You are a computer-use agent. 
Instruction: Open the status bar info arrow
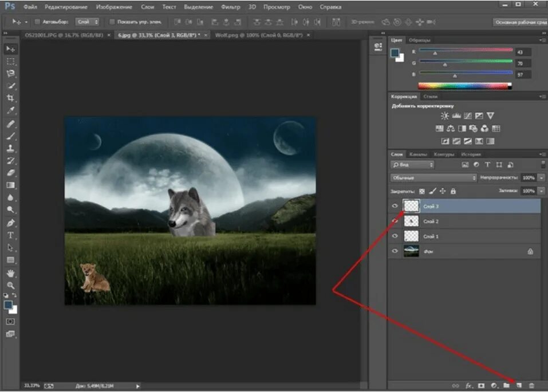tap(137, 386)
